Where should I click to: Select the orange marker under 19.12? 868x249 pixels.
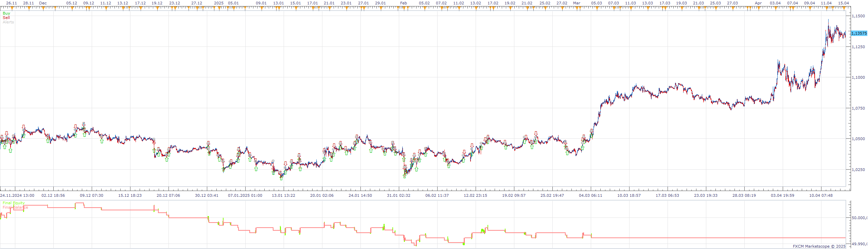pyautogui.click(x=157, y=8)
